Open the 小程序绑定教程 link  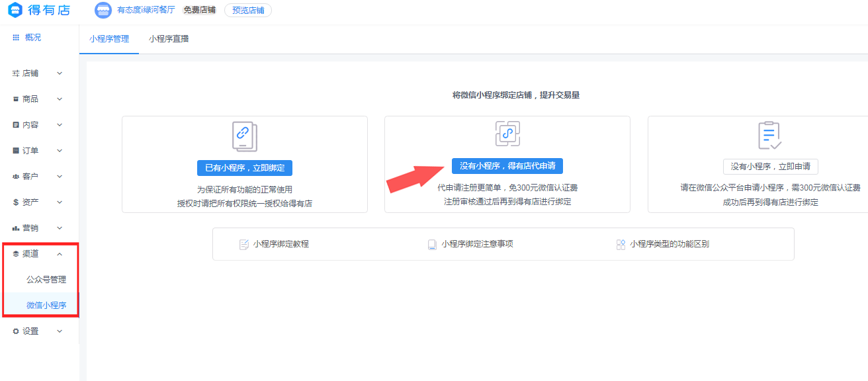point(281,244)
